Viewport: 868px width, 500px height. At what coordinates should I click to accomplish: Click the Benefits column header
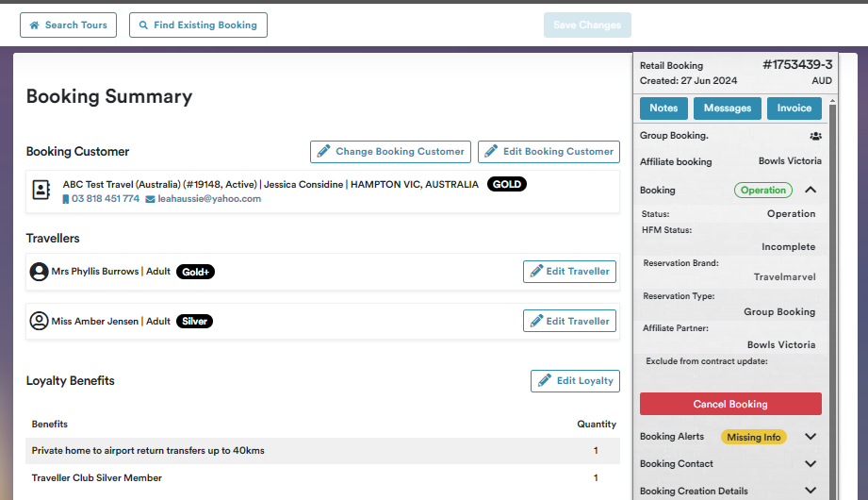pyautogui.click(x=49, y=425)
